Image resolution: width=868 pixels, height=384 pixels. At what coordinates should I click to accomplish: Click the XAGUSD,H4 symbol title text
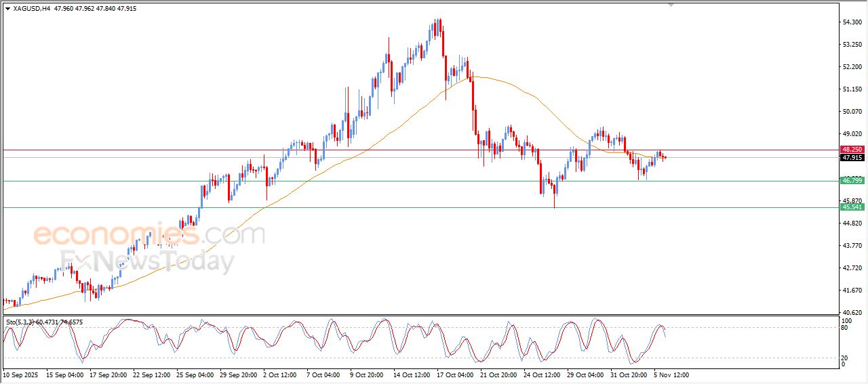click(x=32, y=9)
